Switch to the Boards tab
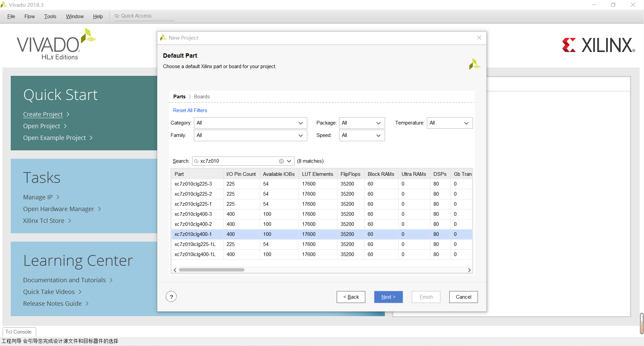644x346 pixels. (x=202, y=97)
